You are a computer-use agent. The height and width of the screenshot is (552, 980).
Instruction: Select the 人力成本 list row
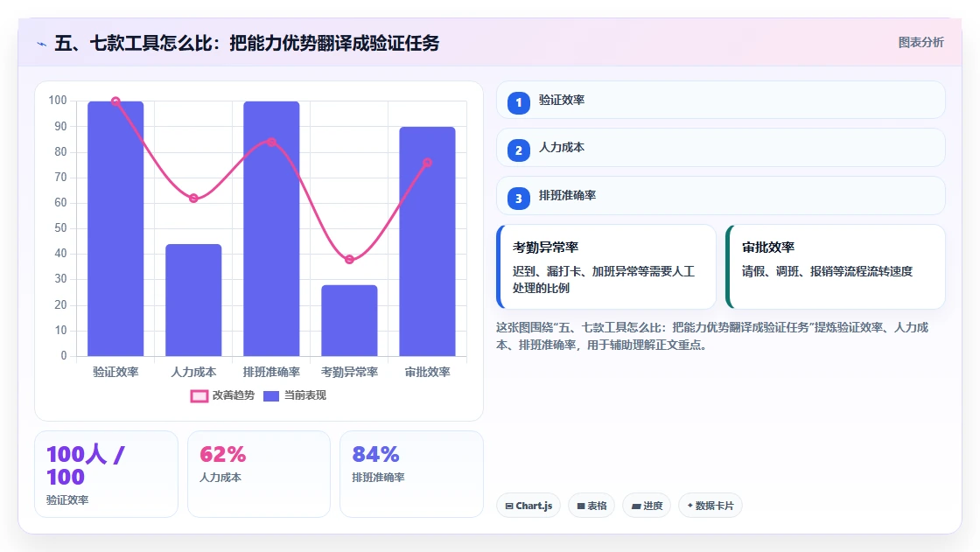(x=721, y=148)
